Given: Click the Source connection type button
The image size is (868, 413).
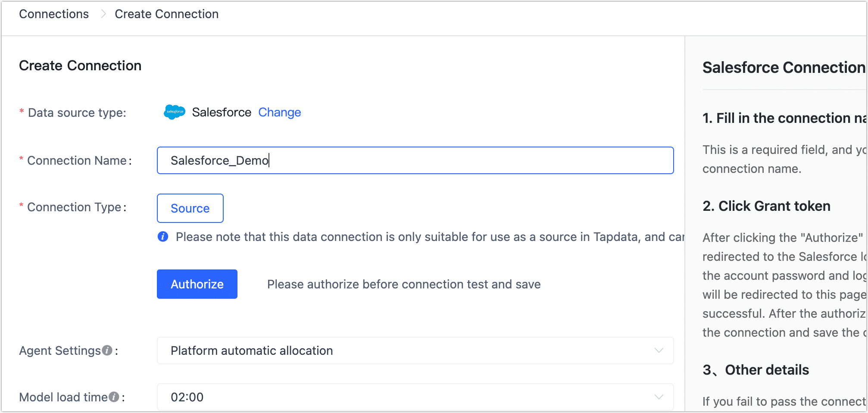Looking at the screenshot, I should pyautogui.click(x=190, y=208).
